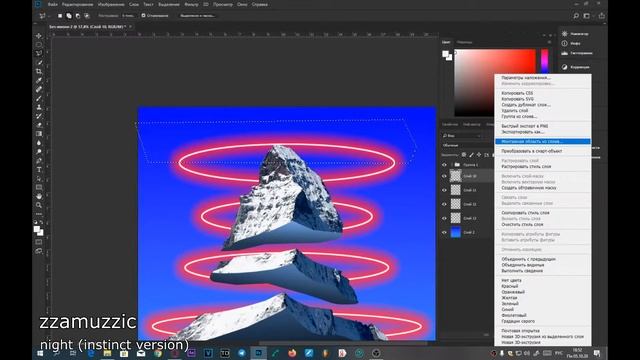
Task: Toggle visibility of Группа 1
Action: 444,165
